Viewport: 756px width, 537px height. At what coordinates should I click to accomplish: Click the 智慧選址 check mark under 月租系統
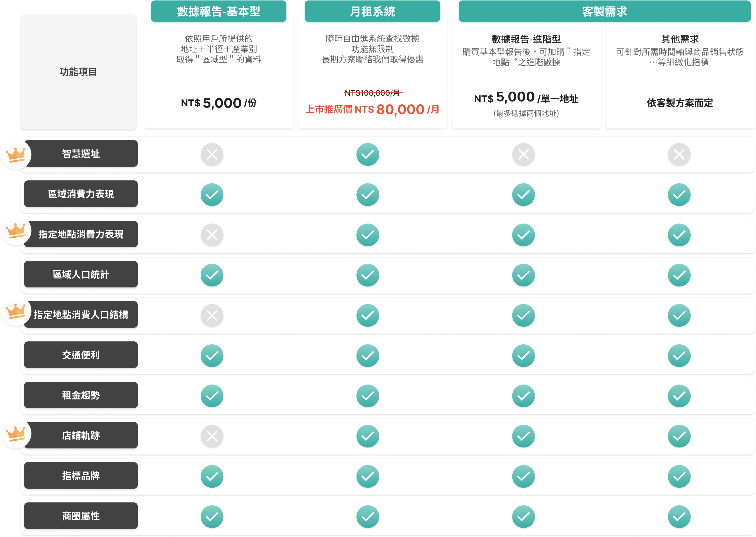point(368,154)
